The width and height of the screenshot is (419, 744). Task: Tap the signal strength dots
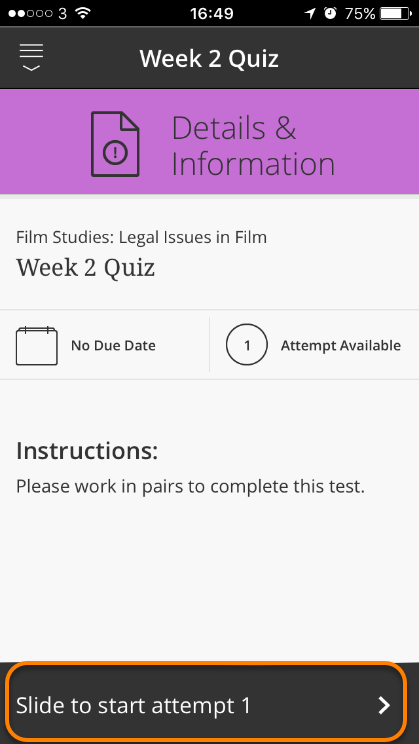pyautogui.click(x=31, y=13)
